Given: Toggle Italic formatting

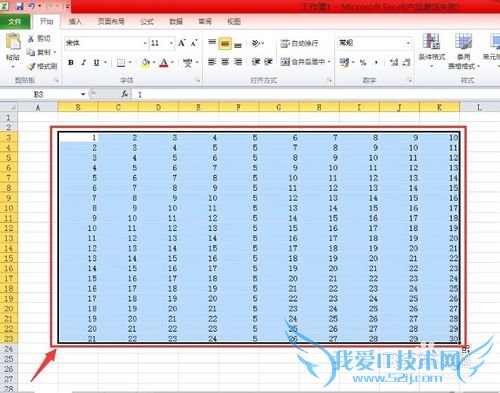Looking at the screenshot, I should point(83,62).
